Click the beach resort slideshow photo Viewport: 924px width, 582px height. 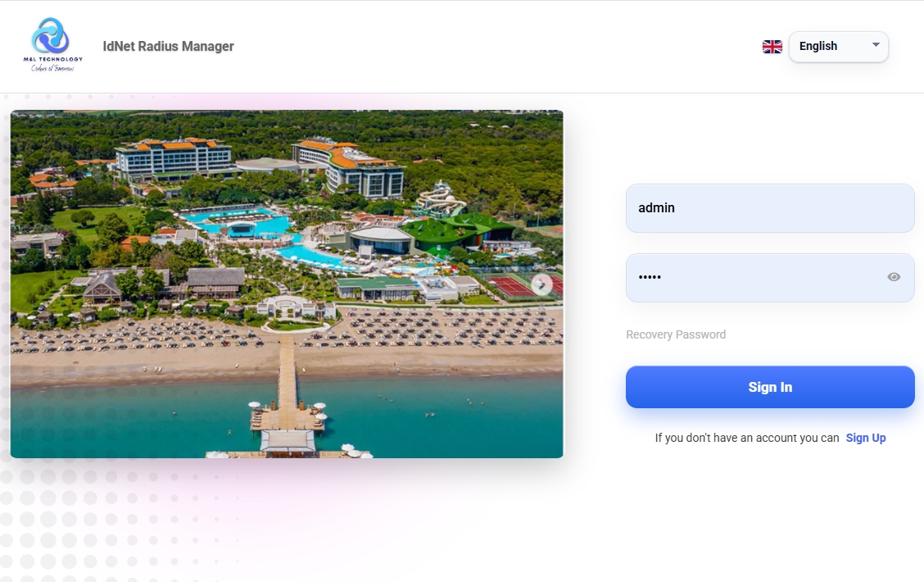point(287,284)
